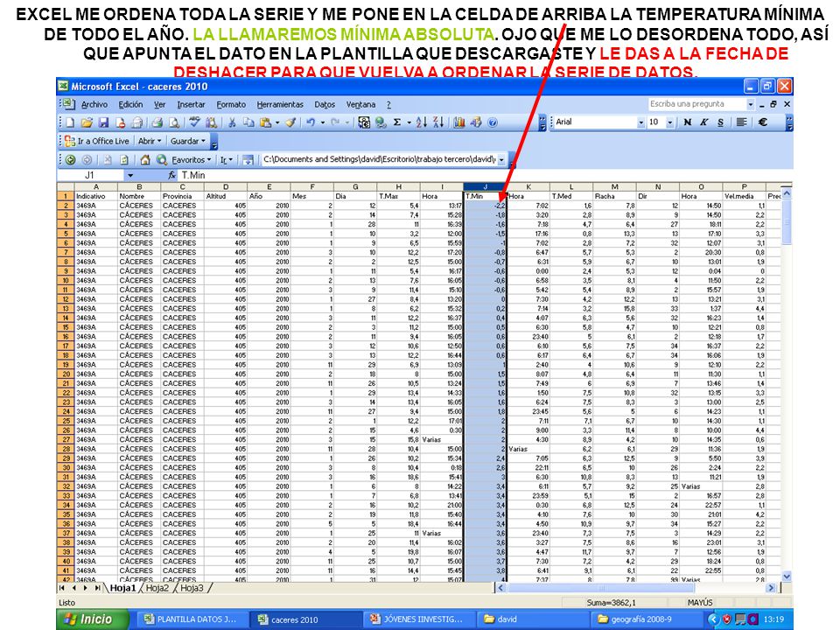Click the Web toolbar Back arrow
Viewport: 840px width, 630px height.
(71, 159)
